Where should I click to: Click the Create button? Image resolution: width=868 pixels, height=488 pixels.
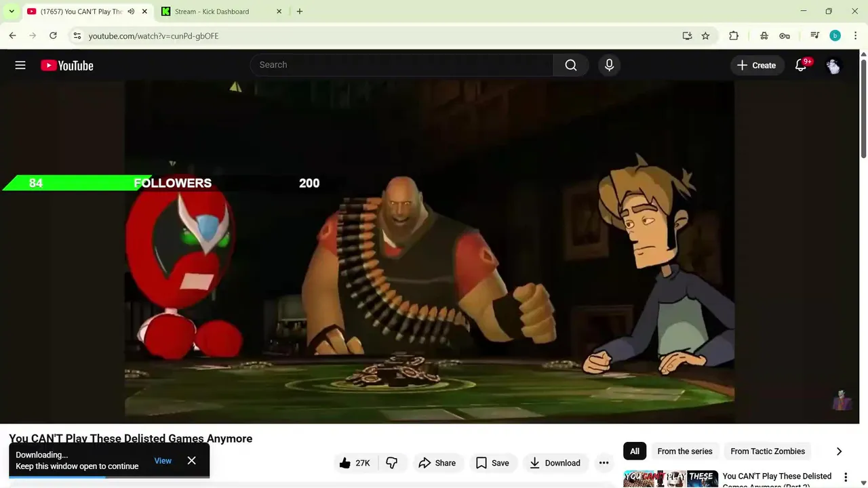coord(756,65)
